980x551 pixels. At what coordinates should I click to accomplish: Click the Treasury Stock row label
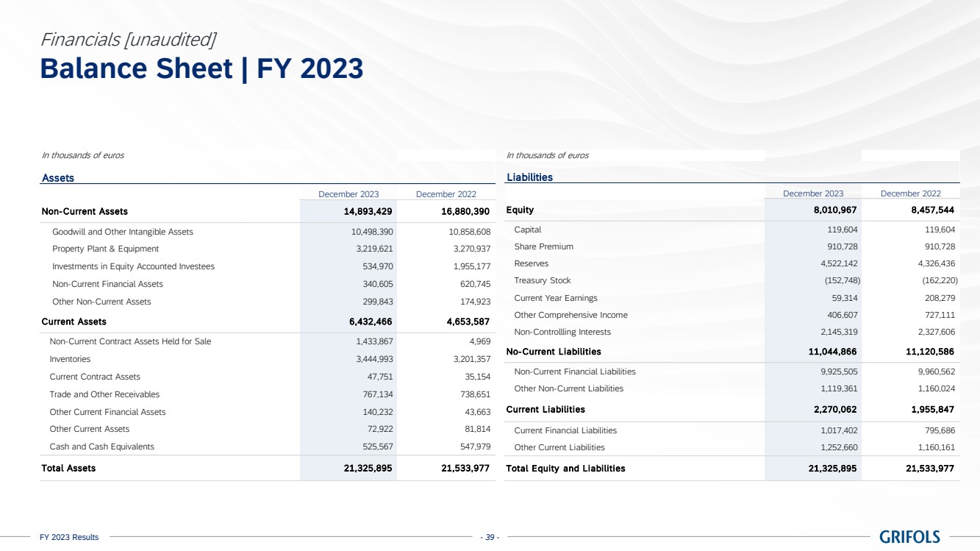click(542, 280)
